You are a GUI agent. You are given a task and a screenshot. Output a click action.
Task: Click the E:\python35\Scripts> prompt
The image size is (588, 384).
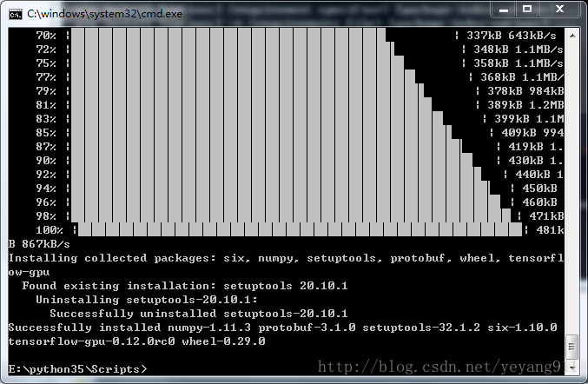pyautogui.click(x=77, y=369)
